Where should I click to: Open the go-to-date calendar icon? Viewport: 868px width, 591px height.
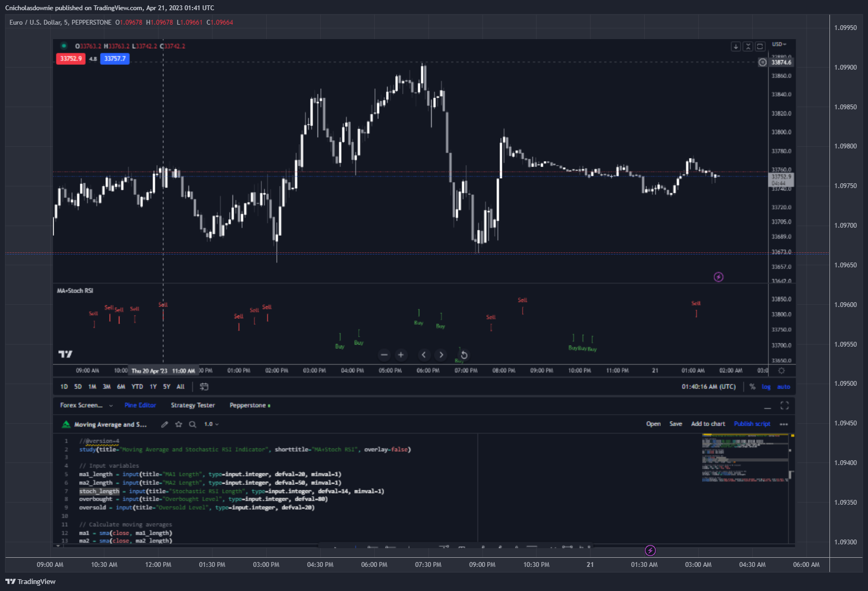click(204, 386)
